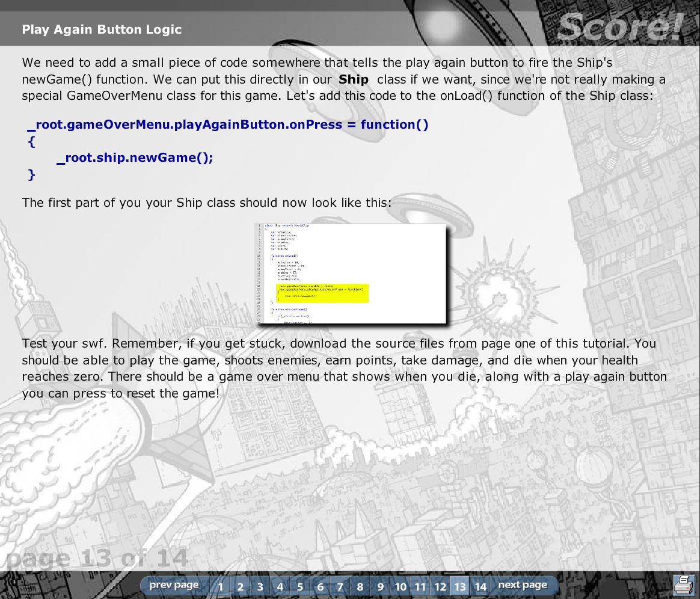The image size is (700, 599).
Task: Jump to tutorial page 3
Action: point(260,586)
